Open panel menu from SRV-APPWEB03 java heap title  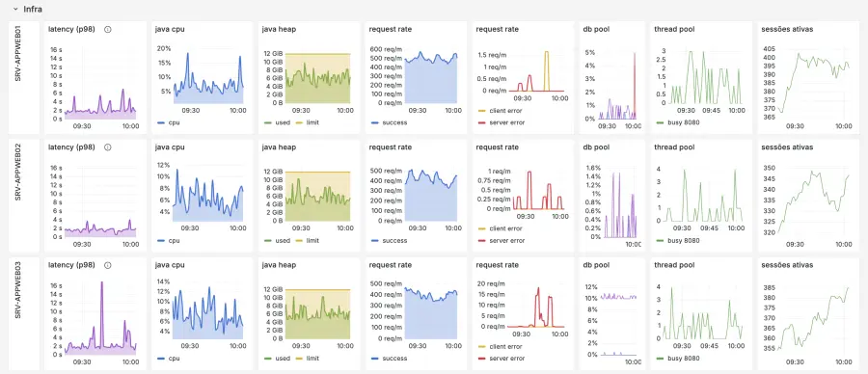tap(279, 265)
